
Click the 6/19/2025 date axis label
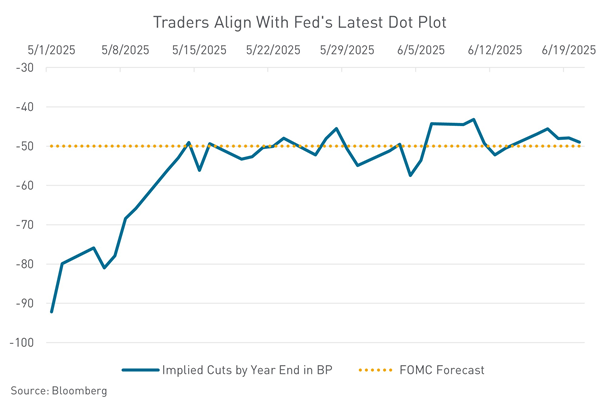pos(567,48)
